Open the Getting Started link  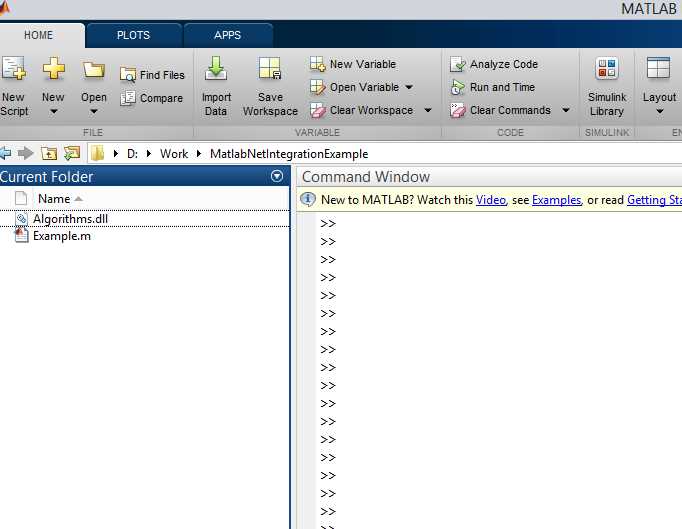pyautogui.click(x=654, y=200)
